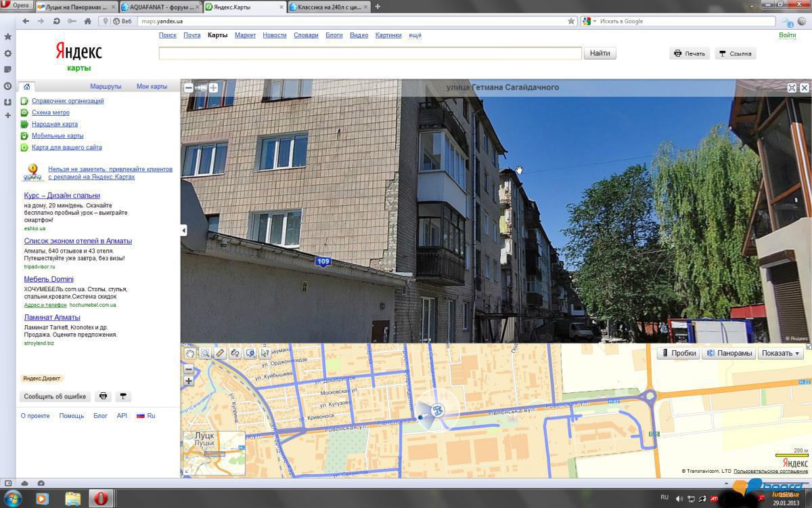Open the Схема метро link
Screen dimensions: 812x508
pyautogui.click(x=50, y=112)
